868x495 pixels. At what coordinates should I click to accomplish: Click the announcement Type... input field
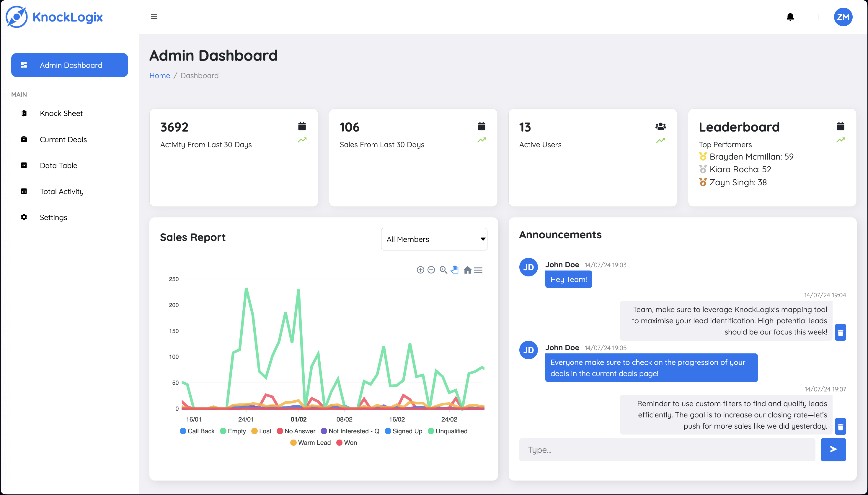(x=667, y=450)
